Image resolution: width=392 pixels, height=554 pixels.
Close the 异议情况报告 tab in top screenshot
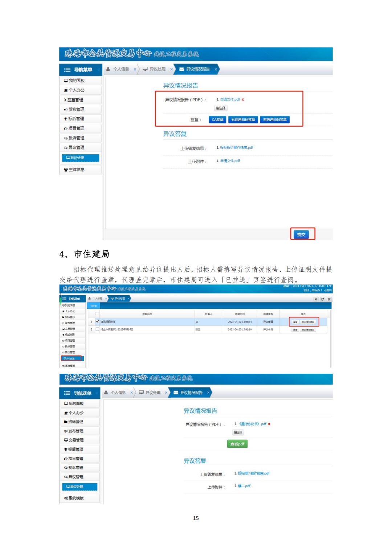click(x=216, y=69)
